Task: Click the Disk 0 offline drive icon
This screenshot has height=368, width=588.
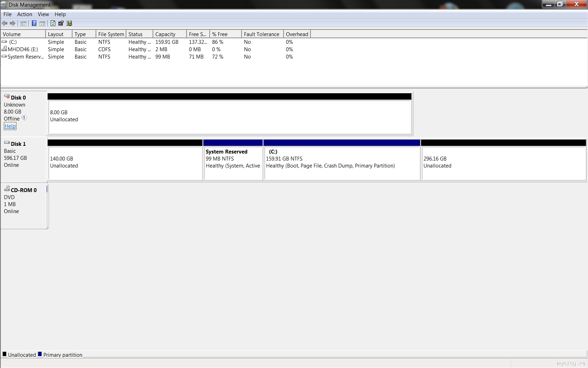Action: tap(7, 96)
